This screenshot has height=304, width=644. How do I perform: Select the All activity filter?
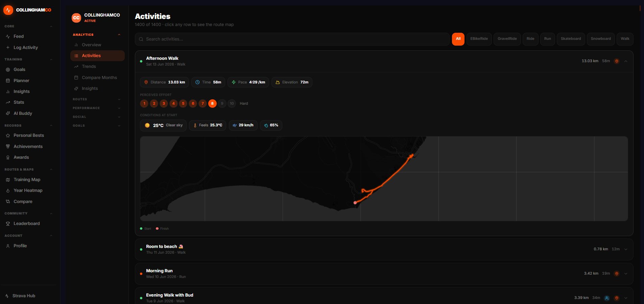[x=458, y=39]
